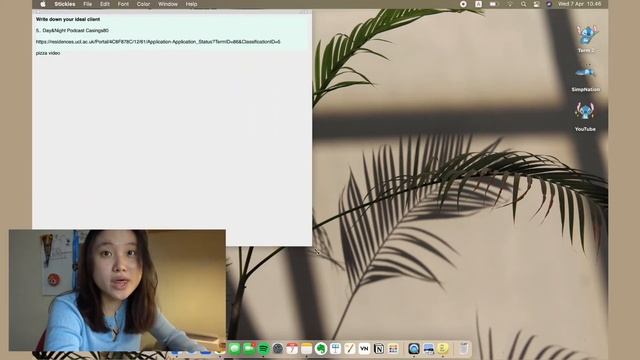This screenshot has height=360, width=640.
Task: Open QuickTime Player from the Dock
Action: (413, 349)
